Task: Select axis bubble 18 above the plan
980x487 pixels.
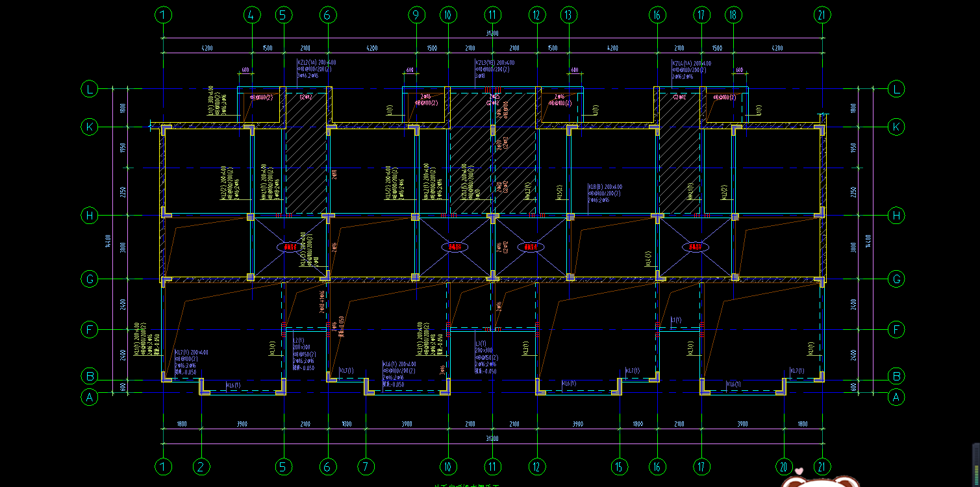Action: point(733,14)
